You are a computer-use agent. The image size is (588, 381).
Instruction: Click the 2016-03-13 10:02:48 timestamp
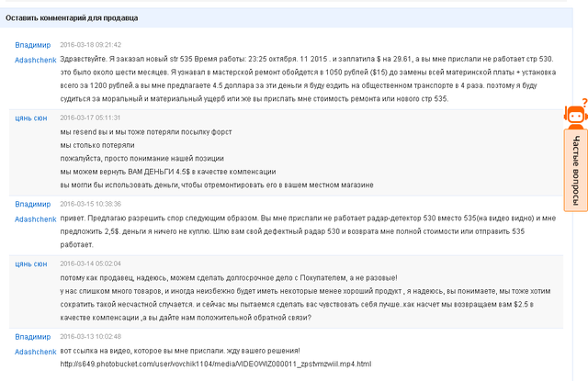point(90,336)
